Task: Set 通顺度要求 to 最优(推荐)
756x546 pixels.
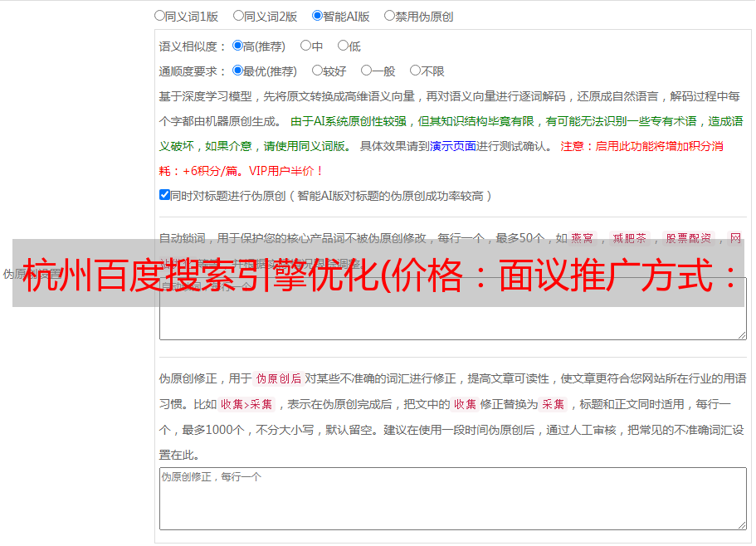Action: tap(237, 71)
